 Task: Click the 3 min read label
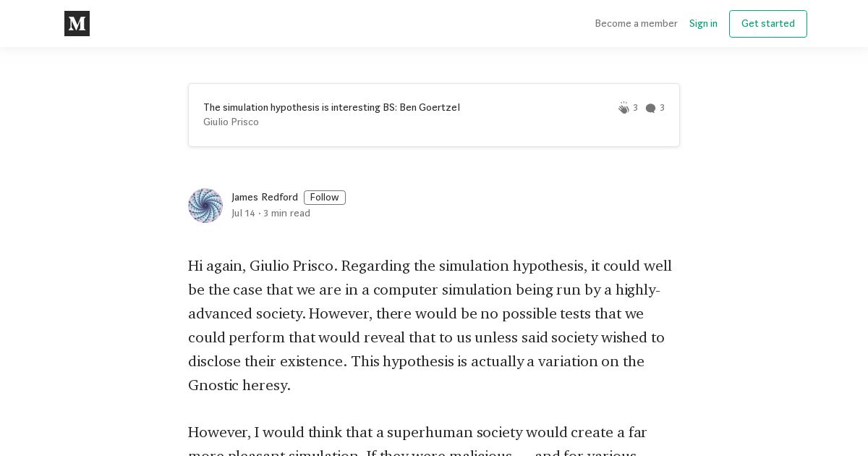coord(286,214)
